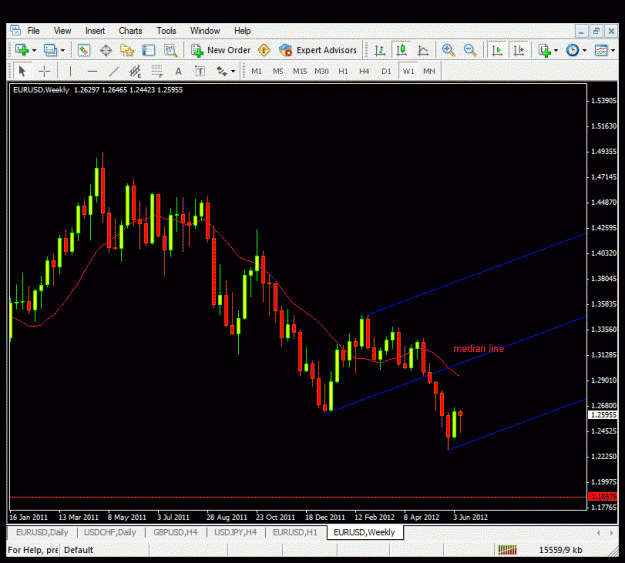Open the Navigator folder-star icon
625x563 pixels.
click(127, 51)
